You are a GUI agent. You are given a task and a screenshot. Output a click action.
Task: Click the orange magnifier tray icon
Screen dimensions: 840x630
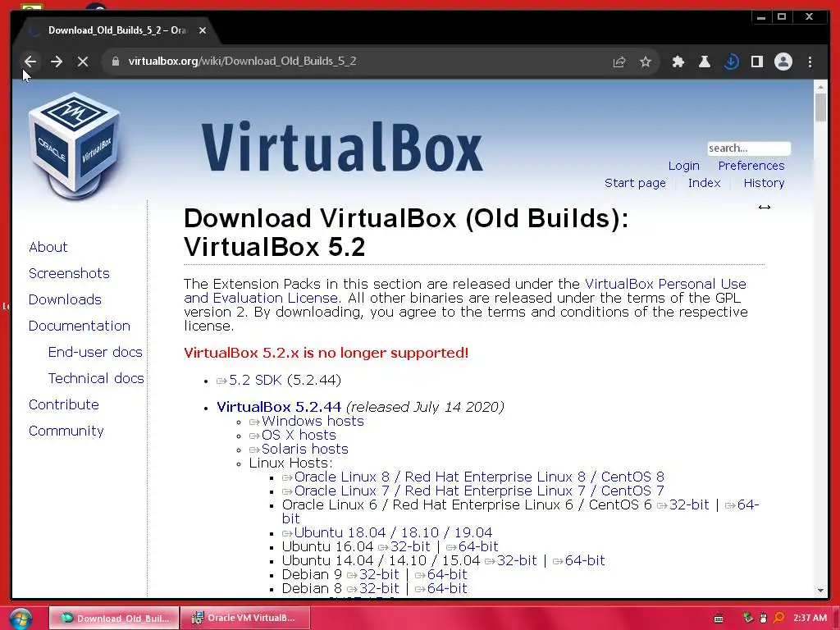coord(779,618)
